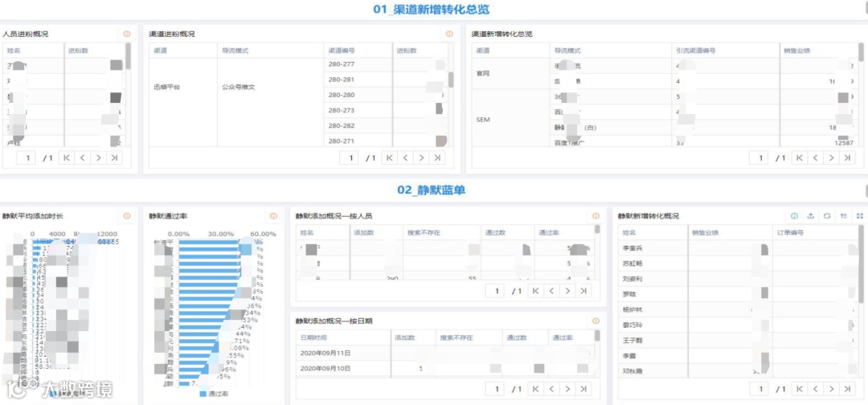Toggle the 通过率 legend item in chart

click(x=214, y=394)
